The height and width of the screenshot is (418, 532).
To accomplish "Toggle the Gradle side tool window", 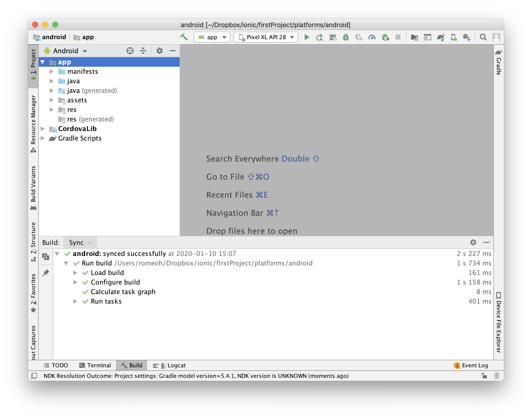I will click(x=499, y=63).
